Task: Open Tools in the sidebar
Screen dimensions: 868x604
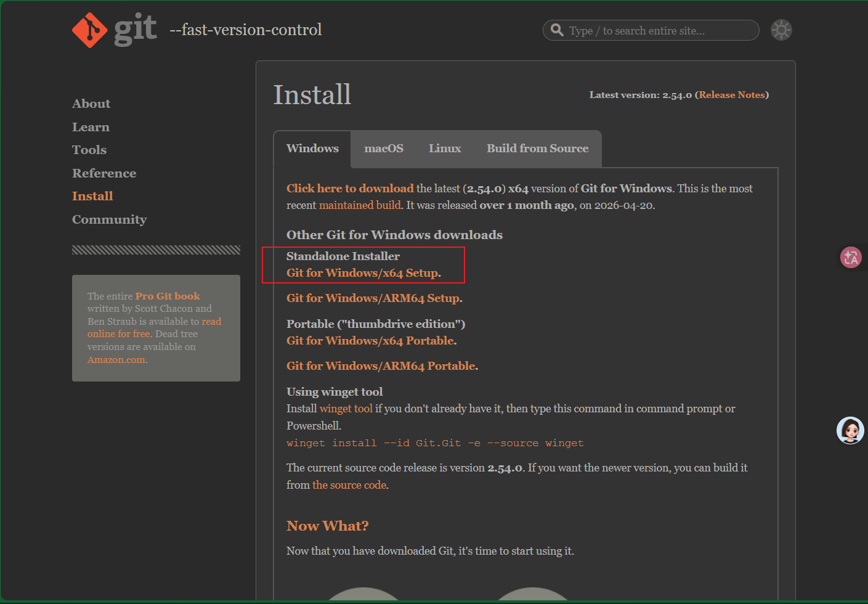Action: [x=89, y=150]
